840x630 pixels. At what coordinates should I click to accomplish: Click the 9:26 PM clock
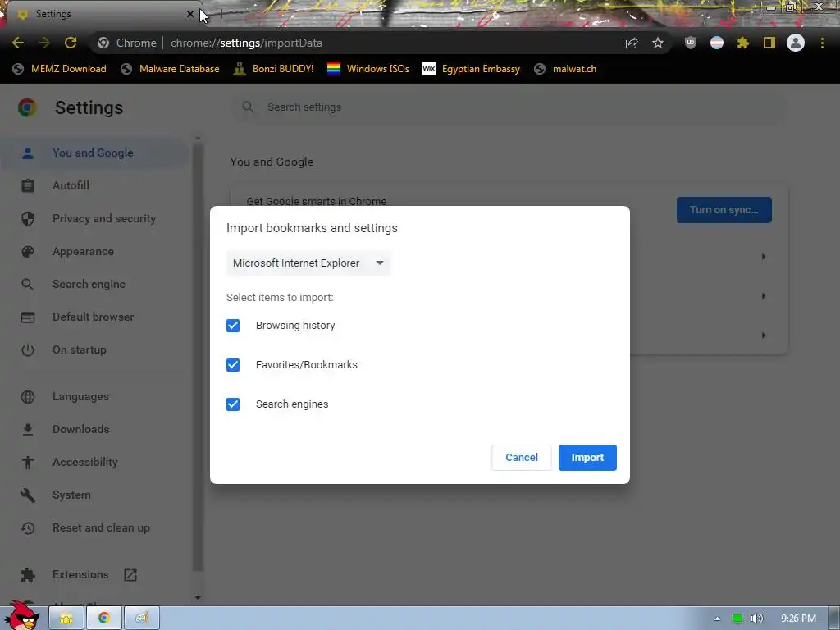(x=798, y=619)
